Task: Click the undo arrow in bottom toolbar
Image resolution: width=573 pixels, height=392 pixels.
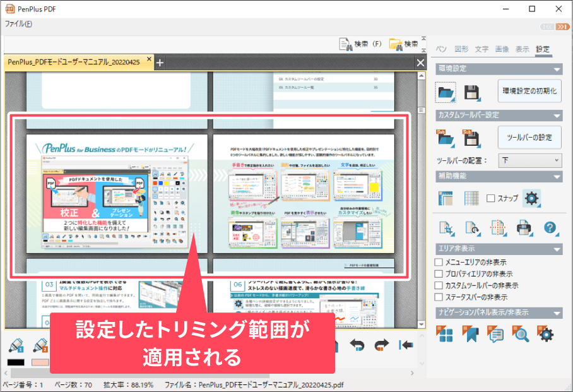Action: coord(357,345)
